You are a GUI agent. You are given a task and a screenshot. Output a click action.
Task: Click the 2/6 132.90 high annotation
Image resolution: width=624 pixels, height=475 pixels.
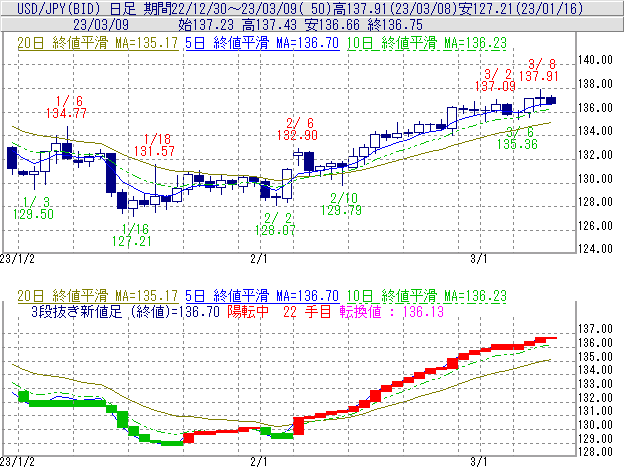298,129
